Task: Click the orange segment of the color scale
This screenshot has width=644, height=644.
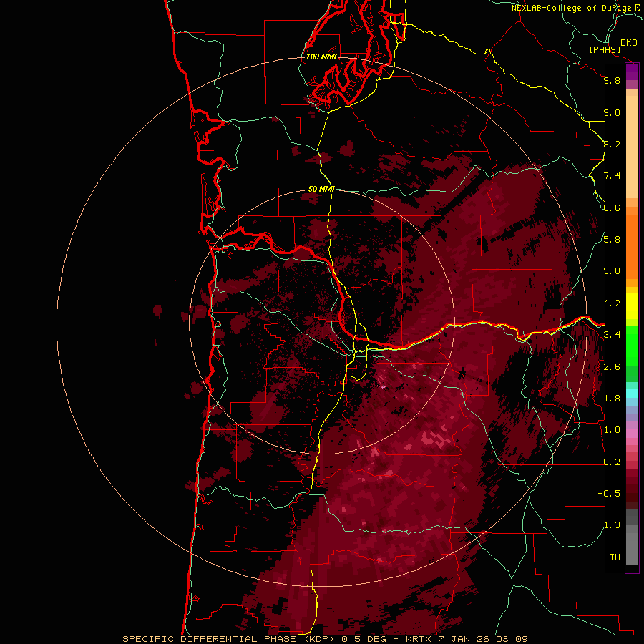Action: [632, 248]
